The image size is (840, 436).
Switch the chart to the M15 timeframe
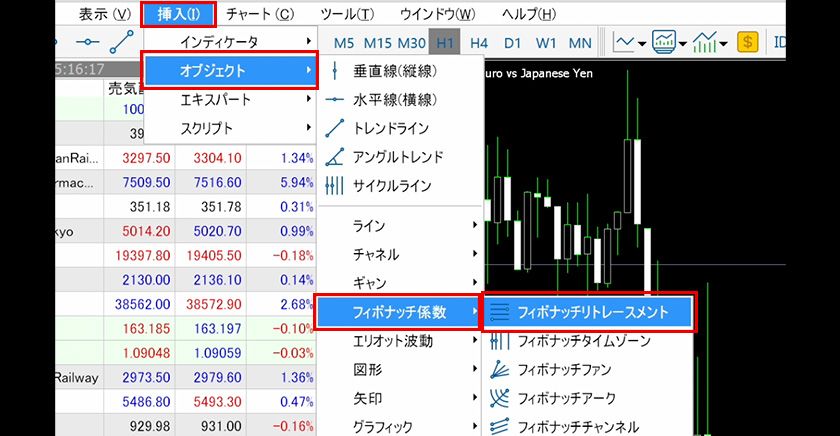click(x=377, y=43)
